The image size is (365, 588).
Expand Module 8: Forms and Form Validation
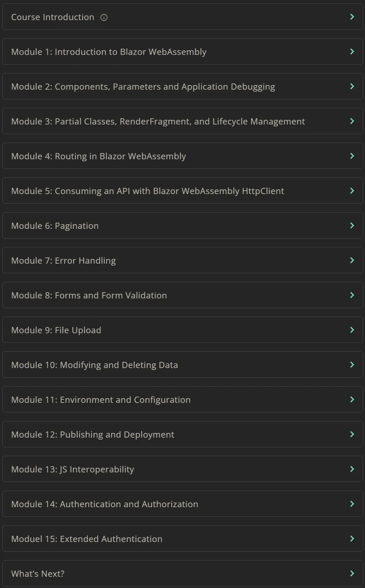coord(182,295)
